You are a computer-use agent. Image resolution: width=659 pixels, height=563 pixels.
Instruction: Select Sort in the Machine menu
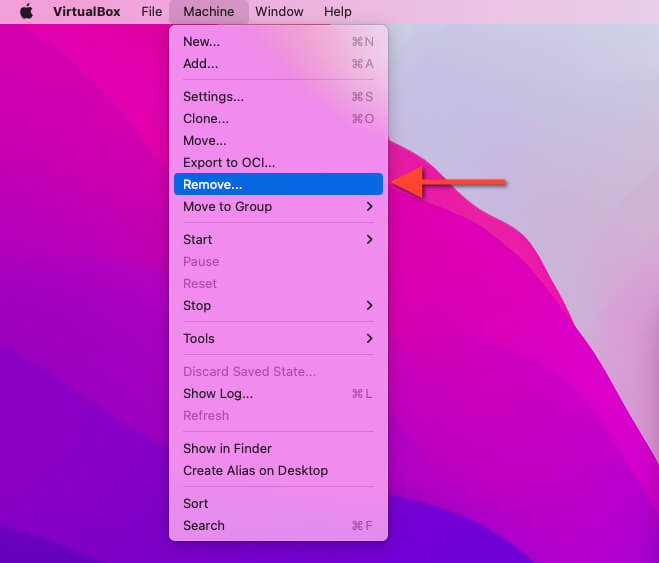pyautogui.click(x=278, y=503)
